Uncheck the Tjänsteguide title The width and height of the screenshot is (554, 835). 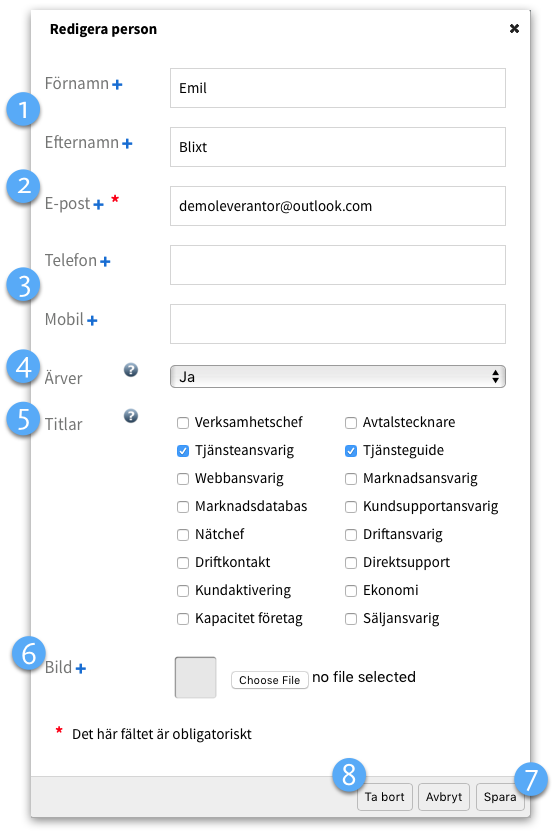pyautogui.click(x=351, y=451)
